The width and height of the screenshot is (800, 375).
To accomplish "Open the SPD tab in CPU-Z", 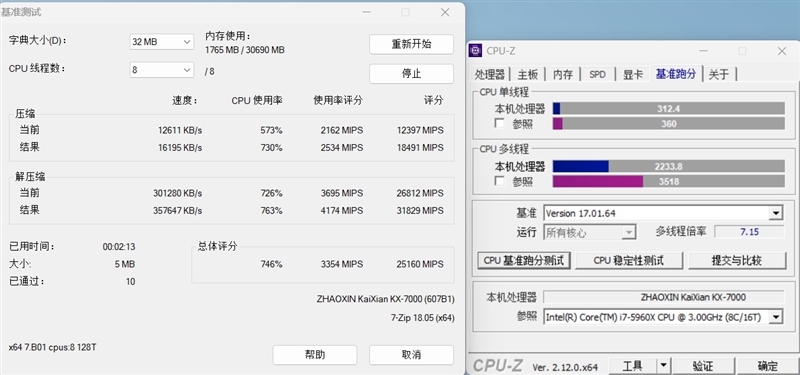I will point(597,74).
